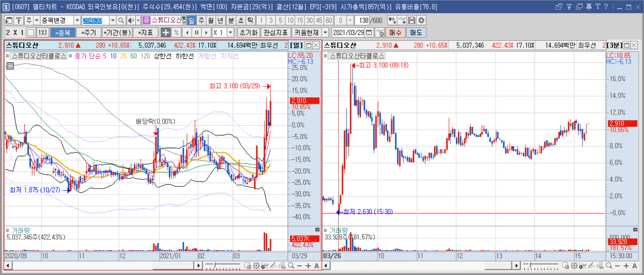Select the 틱 (tick) period button
Image resolution: width=644 pixels, height=275 pixels.
point(250,20)
